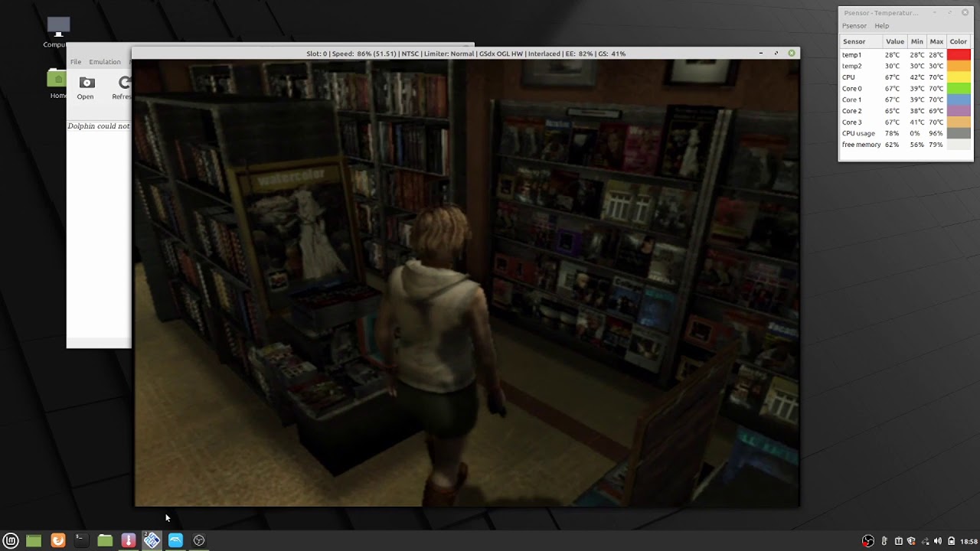
Task: Click the yellow CPU color swatch
Action: [959, 77]
